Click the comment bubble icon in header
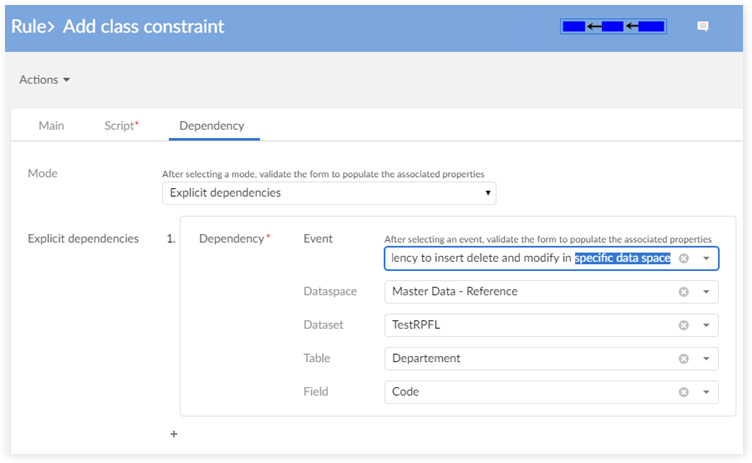This screenshot has width=752, height=463. point(702,27)
